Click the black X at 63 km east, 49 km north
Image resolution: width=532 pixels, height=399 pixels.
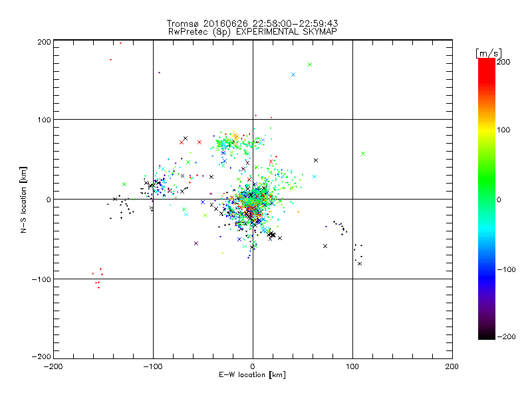(x=316, y=160)
